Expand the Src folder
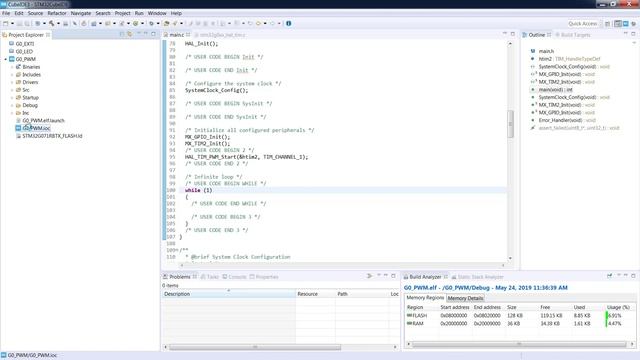 tap(12, 90)
